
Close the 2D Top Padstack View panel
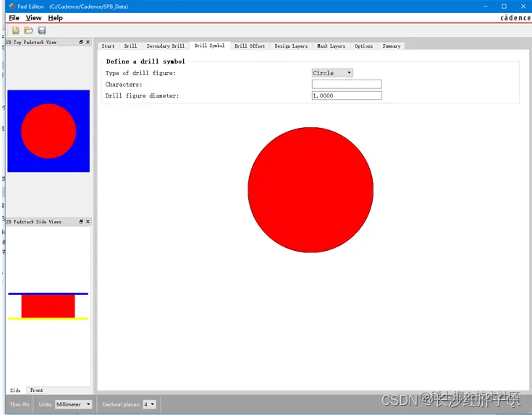click(88, 42)
